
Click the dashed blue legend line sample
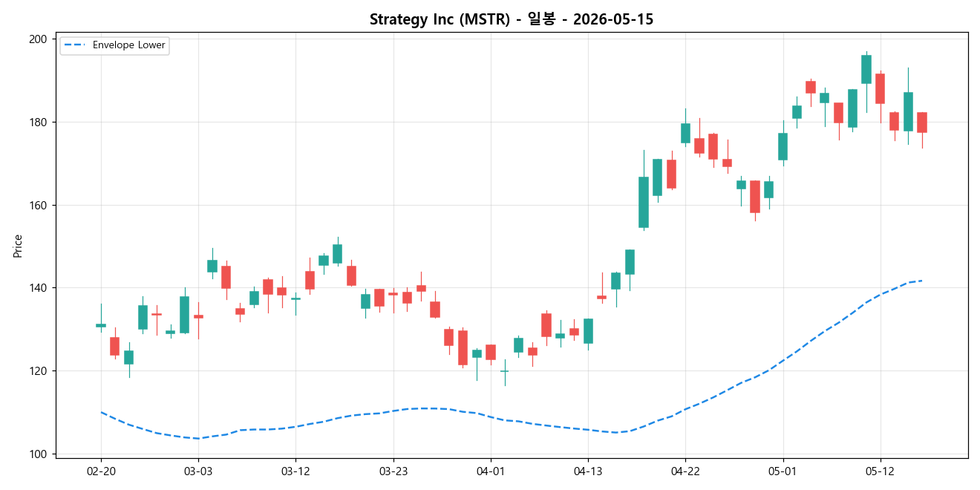point(75,45)
